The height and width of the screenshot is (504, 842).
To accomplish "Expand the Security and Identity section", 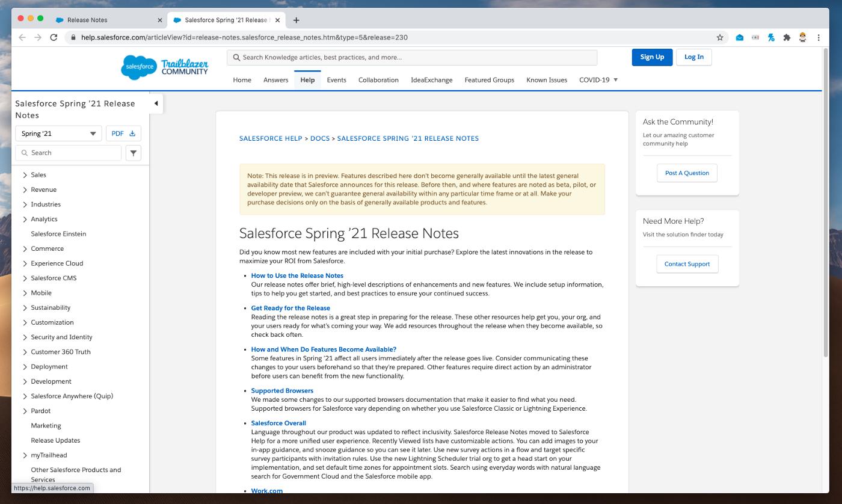I will [x=25, y=337].
